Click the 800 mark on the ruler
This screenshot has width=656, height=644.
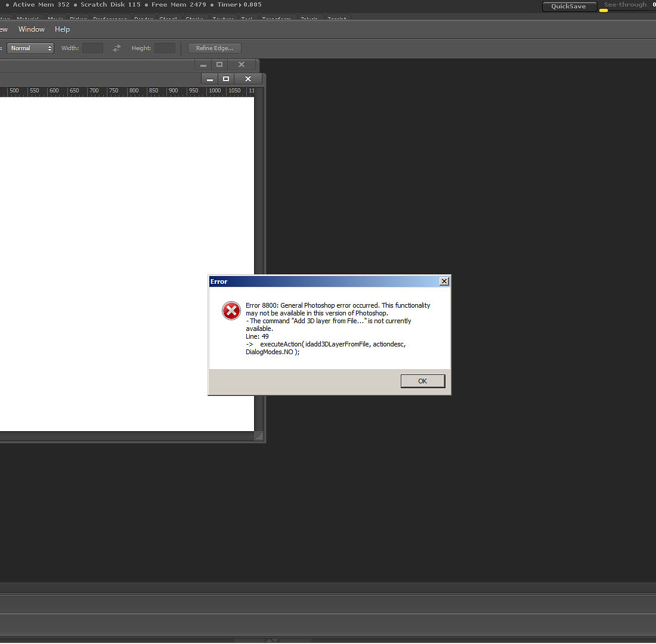pyautogui.click(x=134, y=91)
